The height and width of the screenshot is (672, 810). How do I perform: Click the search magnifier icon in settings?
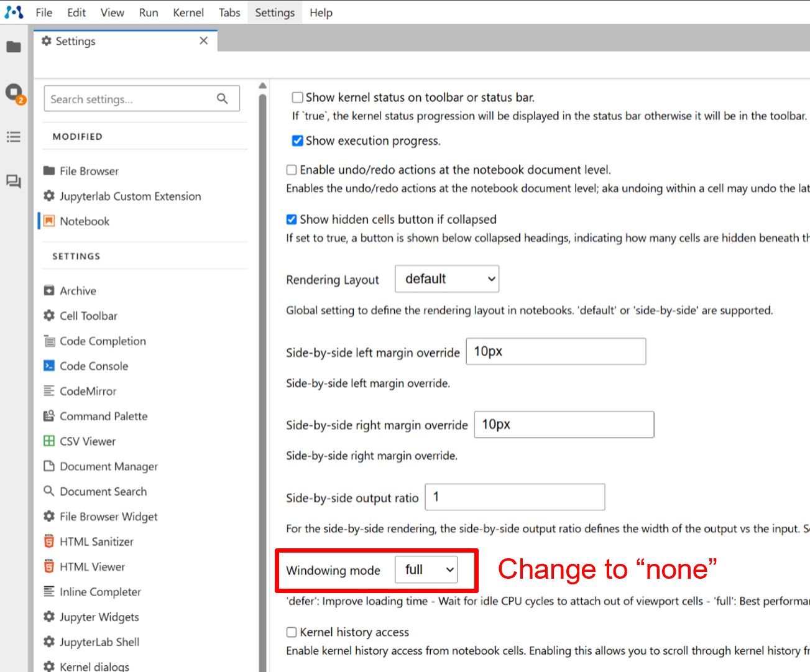pyautogui.click(x=222, y=99)
